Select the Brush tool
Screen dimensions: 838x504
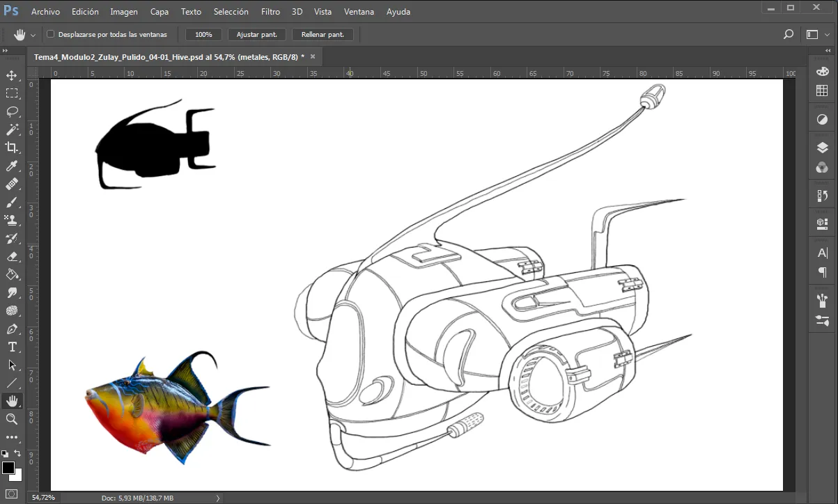tap(12, 202)
